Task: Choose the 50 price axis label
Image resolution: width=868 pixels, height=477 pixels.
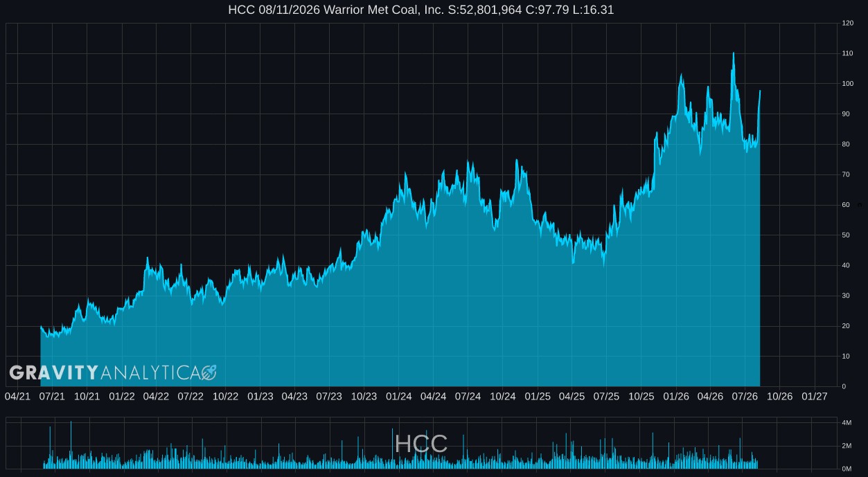Action: pyautogui.click(x=846, y=235)
